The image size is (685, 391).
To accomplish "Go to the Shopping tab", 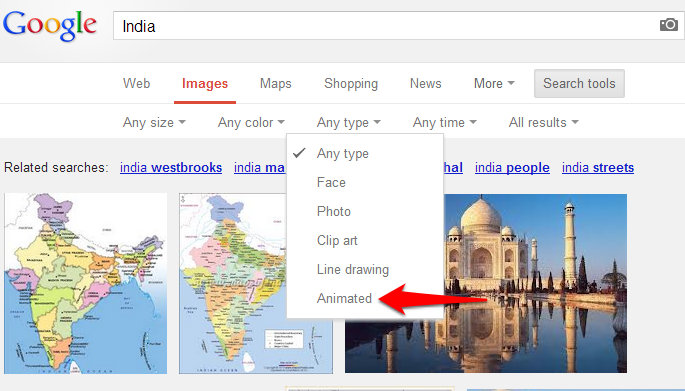I will click(351, 83).
